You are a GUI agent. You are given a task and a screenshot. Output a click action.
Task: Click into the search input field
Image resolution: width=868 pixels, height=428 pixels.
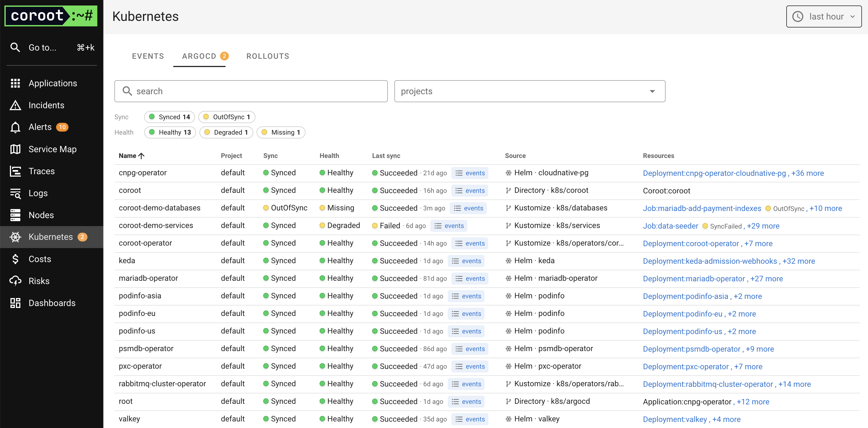point(251,91)
